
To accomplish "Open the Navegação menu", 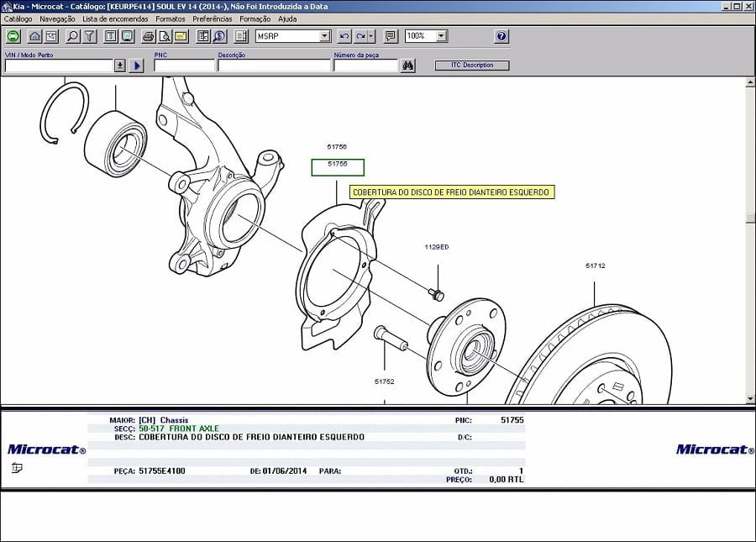I will [57, 18].
